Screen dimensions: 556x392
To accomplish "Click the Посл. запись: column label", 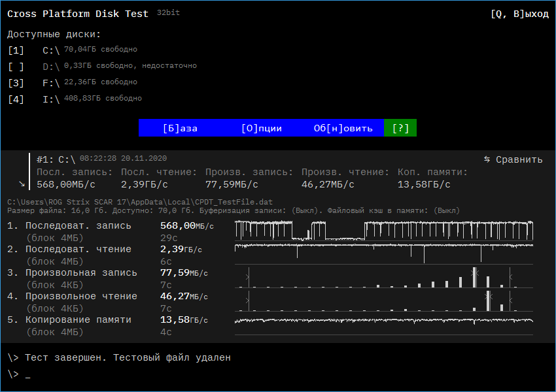I will click(75, 172).
